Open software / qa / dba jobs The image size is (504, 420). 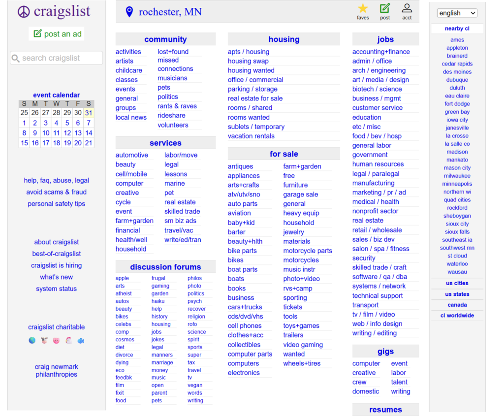point(379,277)
